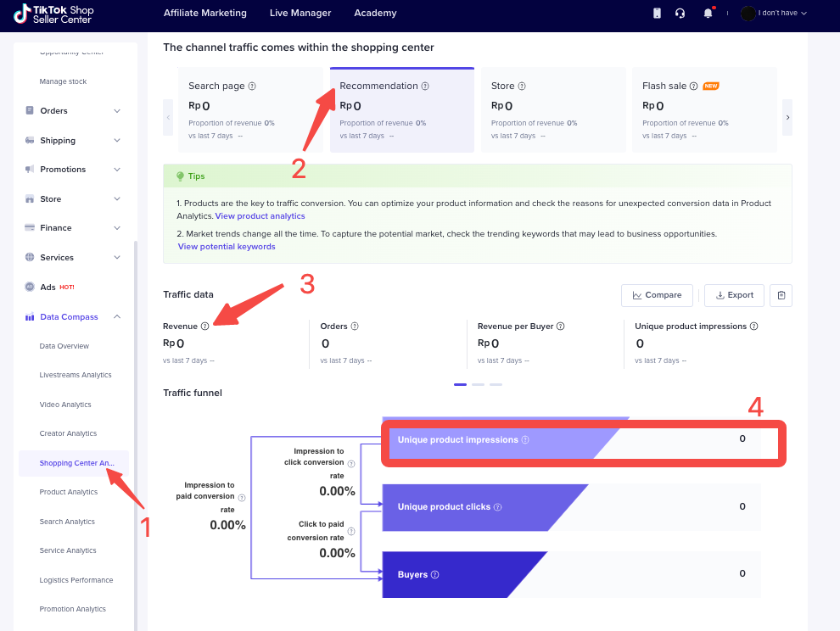Click the Compare button
This screenshot has width=840, height=631.
tap(657, 295)
